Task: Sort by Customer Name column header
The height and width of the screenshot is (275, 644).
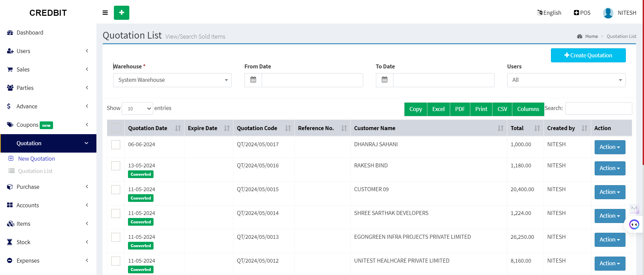Action: click(429, 128)
